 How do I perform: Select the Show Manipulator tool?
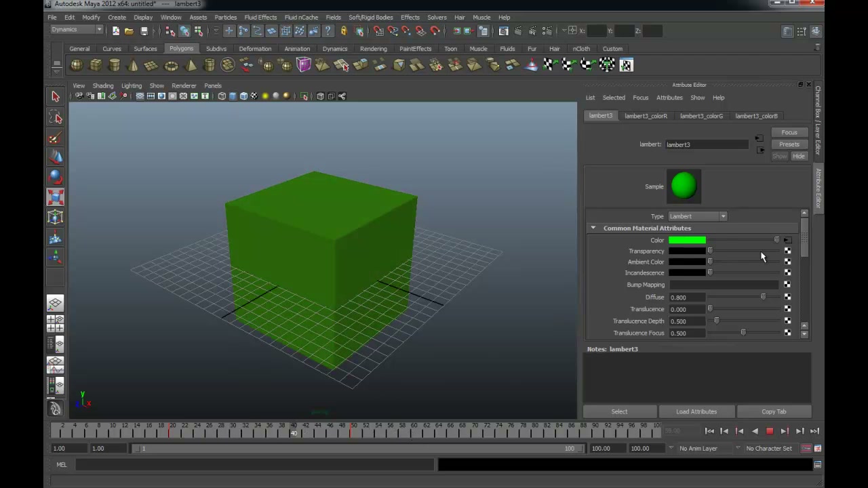point(56,257)
